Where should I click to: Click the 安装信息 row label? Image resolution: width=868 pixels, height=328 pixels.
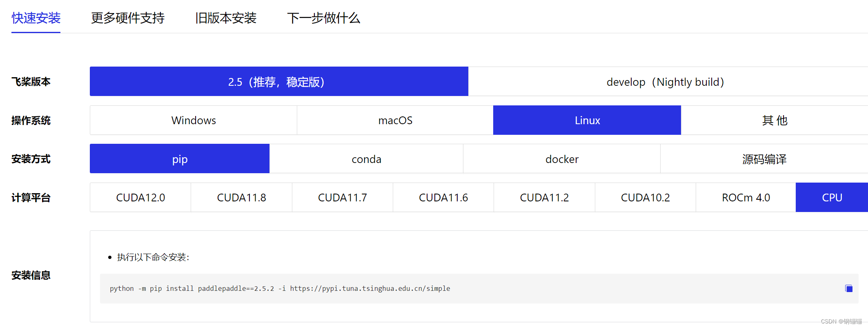pyautogui.click(x=31, y=275)
